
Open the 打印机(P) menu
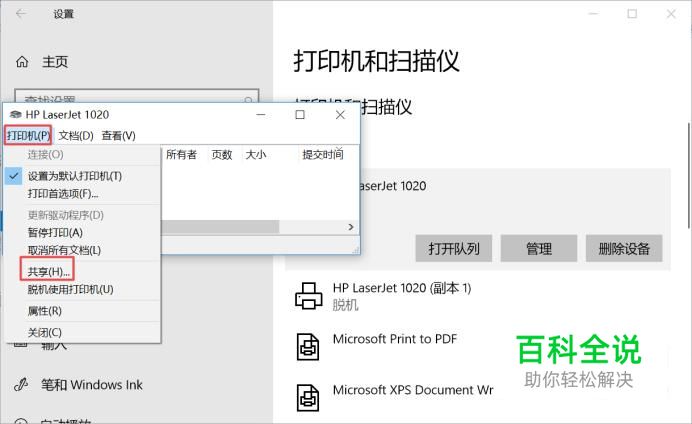pyautogui.click(x=28, y=135)
